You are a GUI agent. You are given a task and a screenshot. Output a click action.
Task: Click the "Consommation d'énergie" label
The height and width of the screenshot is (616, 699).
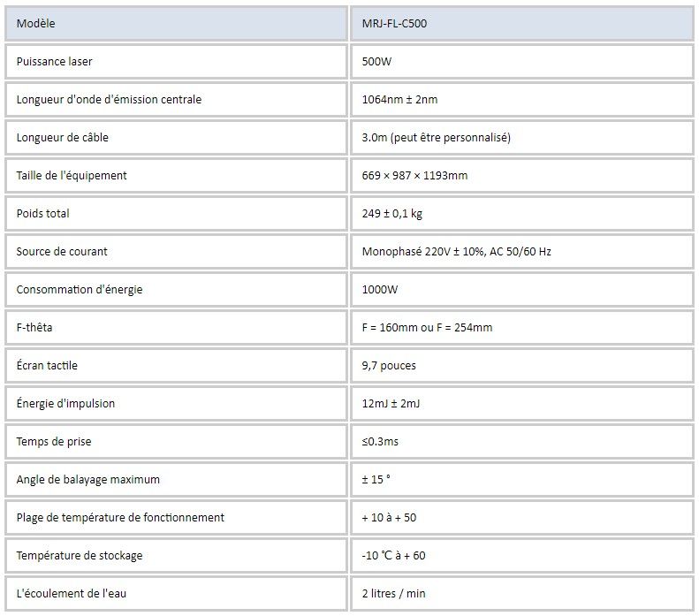point(80,290)
